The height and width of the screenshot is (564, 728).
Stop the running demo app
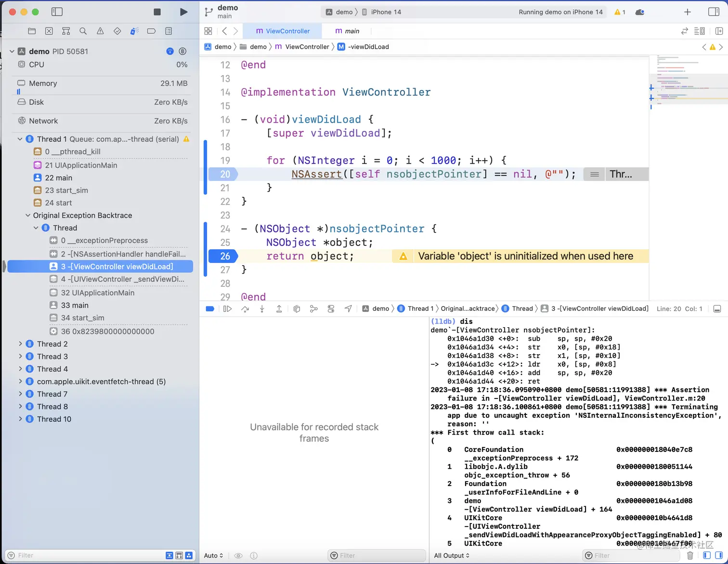click(x=157, y=12)
